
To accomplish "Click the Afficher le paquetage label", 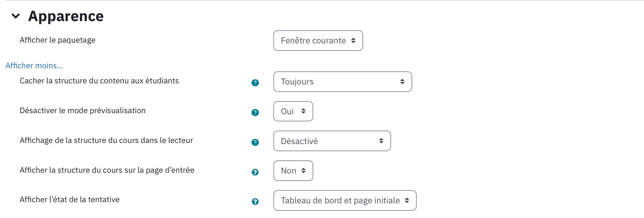I will [x=57, y=40].
